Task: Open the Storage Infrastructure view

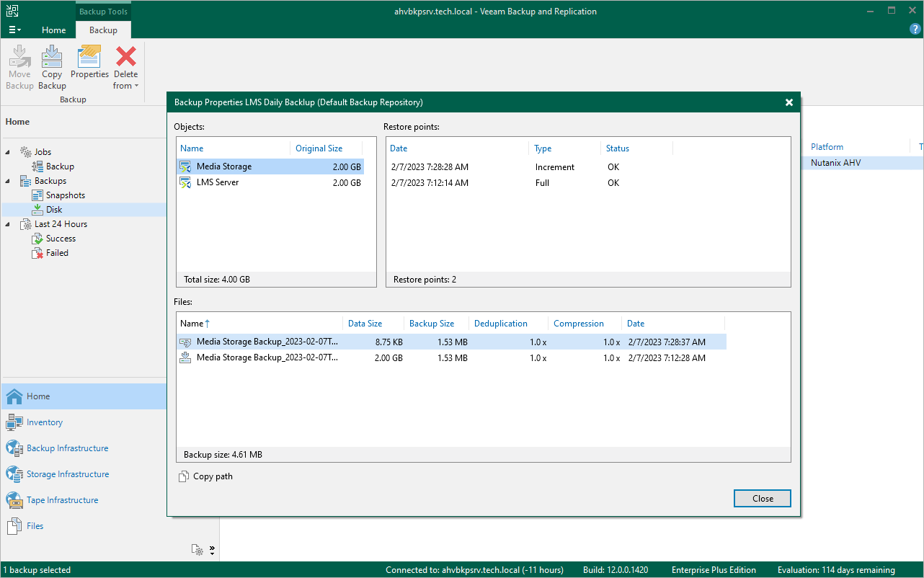Action: coord(68,474)
